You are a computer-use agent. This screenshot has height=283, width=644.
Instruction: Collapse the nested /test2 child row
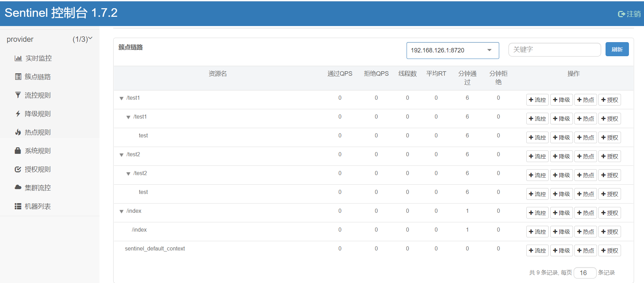[x=128, y=174]
